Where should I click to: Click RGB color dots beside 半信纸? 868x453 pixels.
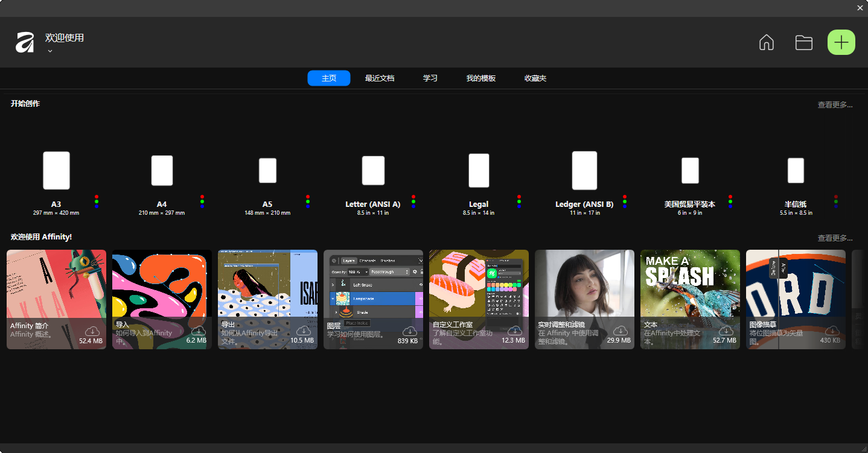tap(836, 201)
